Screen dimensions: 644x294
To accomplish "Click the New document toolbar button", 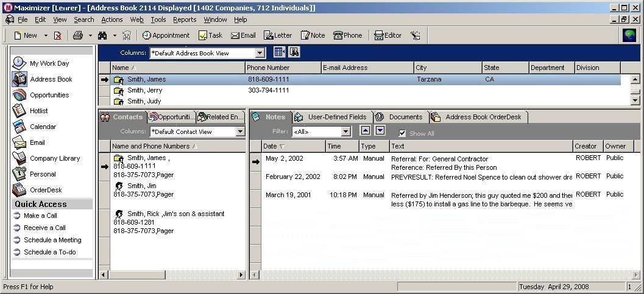I will pyautogui.click(x=25, y=36).
